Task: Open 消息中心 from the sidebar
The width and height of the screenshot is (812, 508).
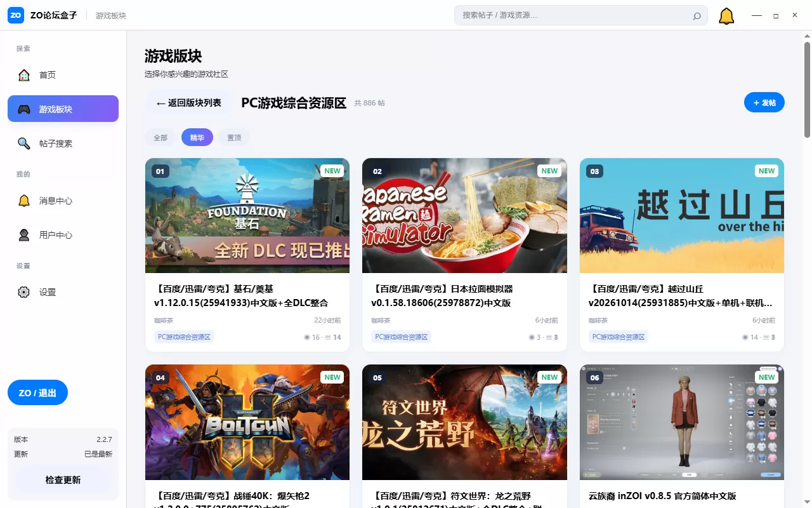Action: click(63, 201)
